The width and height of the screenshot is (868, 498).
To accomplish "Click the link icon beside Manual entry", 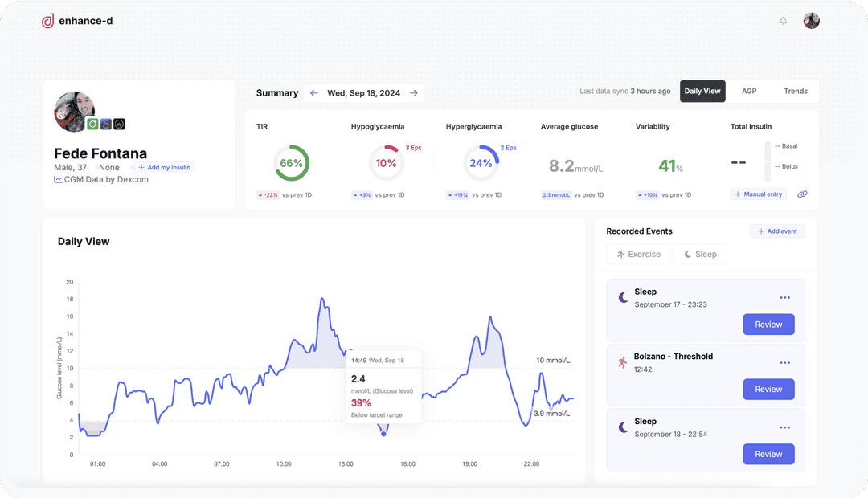I will (802, 194).
